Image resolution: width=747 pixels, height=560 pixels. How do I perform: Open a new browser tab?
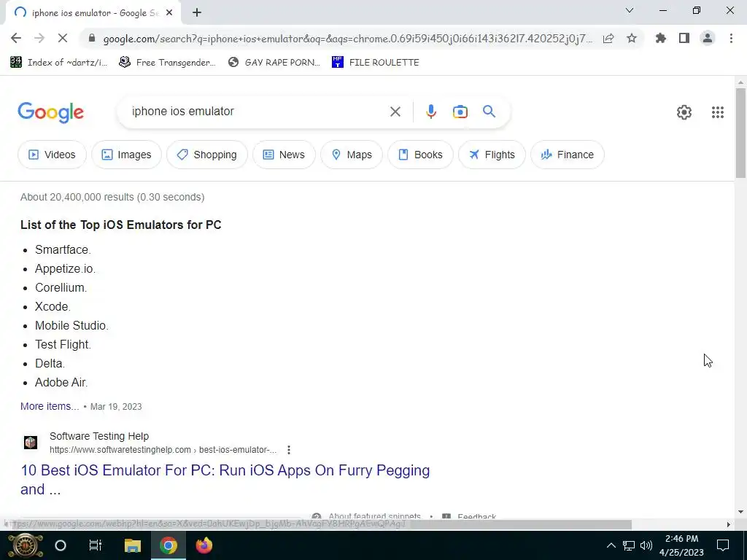point(197,13)
